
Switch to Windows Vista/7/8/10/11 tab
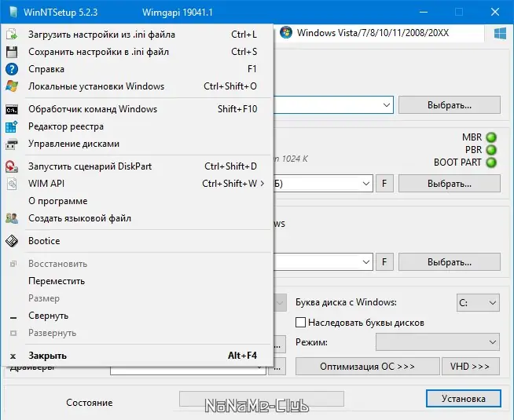point(380,33)
